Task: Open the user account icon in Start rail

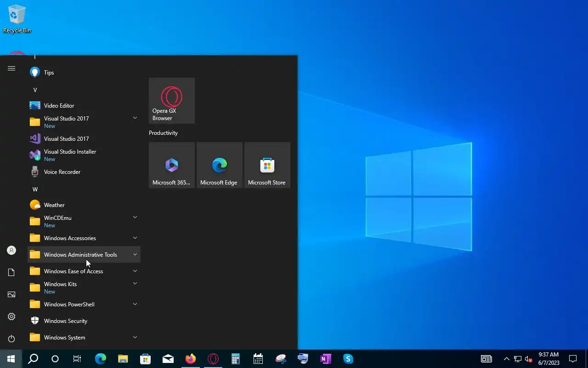Action: click(x=11, y=250)
